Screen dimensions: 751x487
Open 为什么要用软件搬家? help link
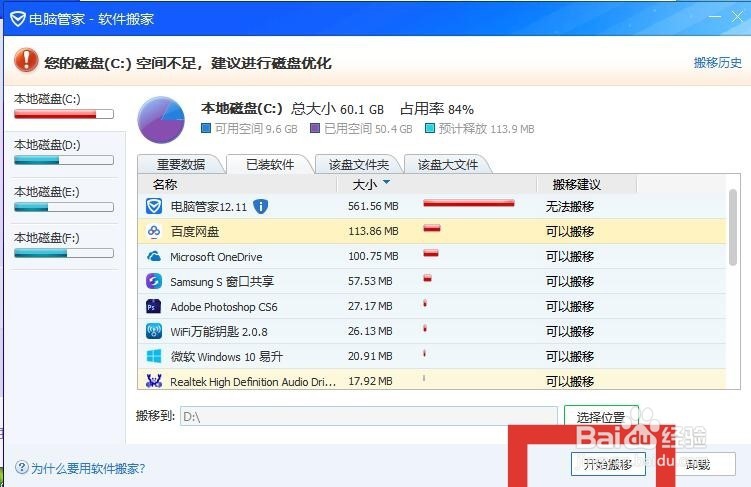(x=88, y=468)
